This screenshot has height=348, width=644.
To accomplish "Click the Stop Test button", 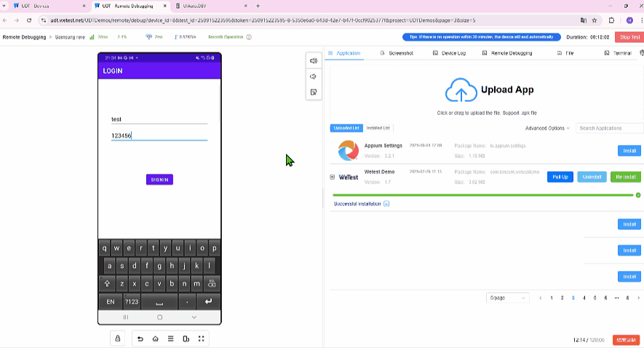I will click(629, 37).
